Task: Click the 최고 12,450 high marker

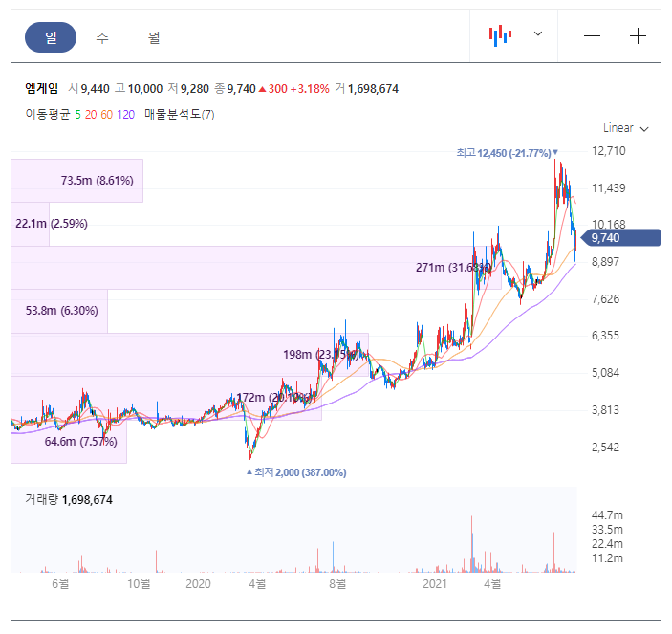Action: tap(507, 153)
